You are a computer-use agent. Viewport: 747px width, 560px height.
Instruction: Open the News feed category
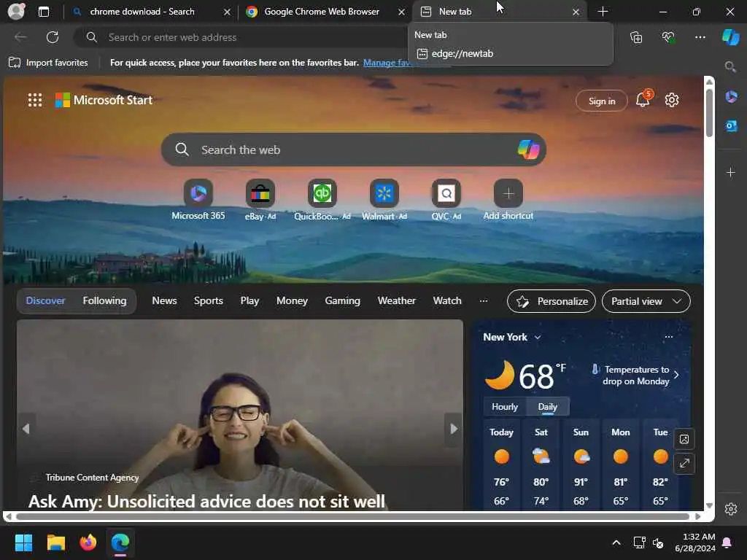pyautogui.click(x=164, y=301)
